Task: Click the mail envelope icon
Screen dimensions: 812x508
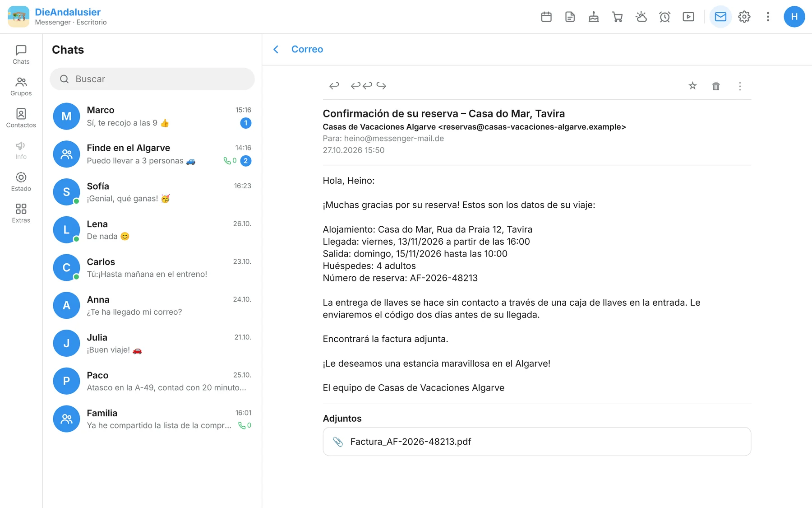Action: point(720,17)
